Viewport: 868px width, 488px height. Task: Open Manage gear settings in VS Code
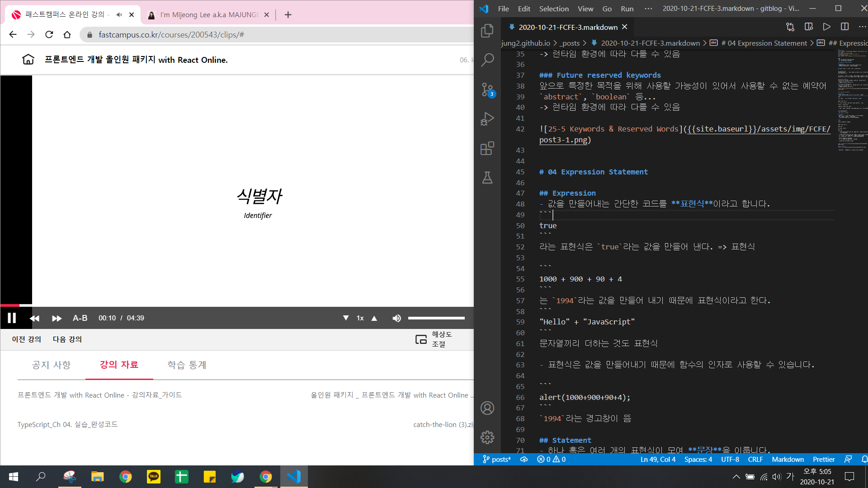tap(487, 437)
